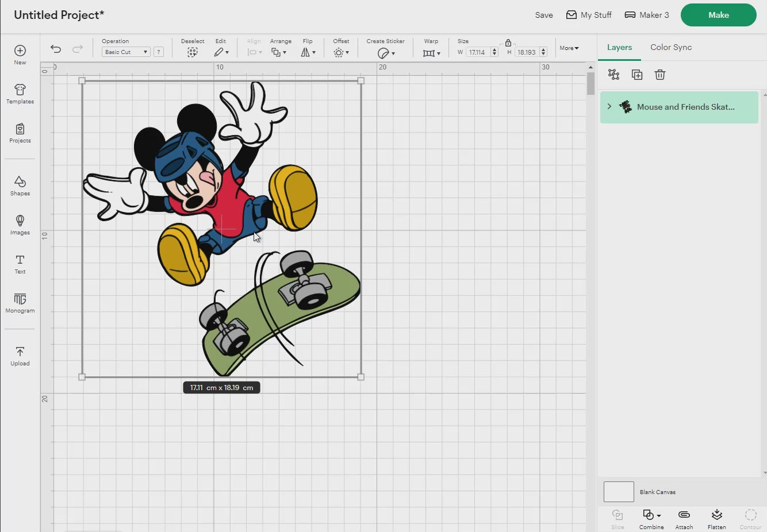Open the Operation Basic Cut dropdown

tap(126, 52)
